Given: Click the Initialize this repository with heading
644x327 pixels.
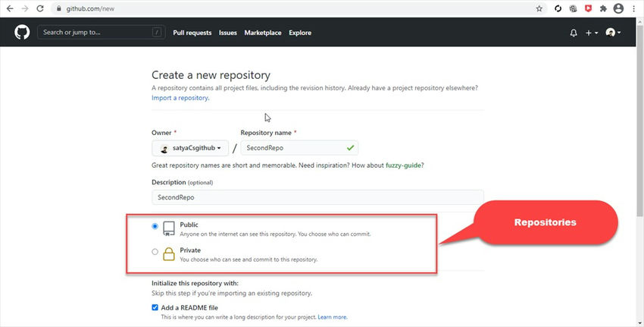Looking at the screenshot, I should click(195, 284).
